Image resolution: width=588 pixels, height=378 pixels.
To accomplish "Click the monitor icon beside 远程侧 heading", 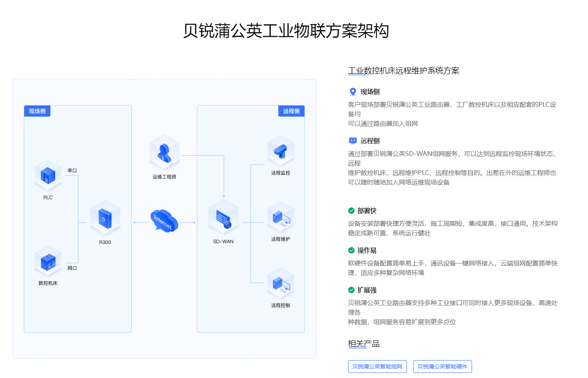I will point(353,140).
